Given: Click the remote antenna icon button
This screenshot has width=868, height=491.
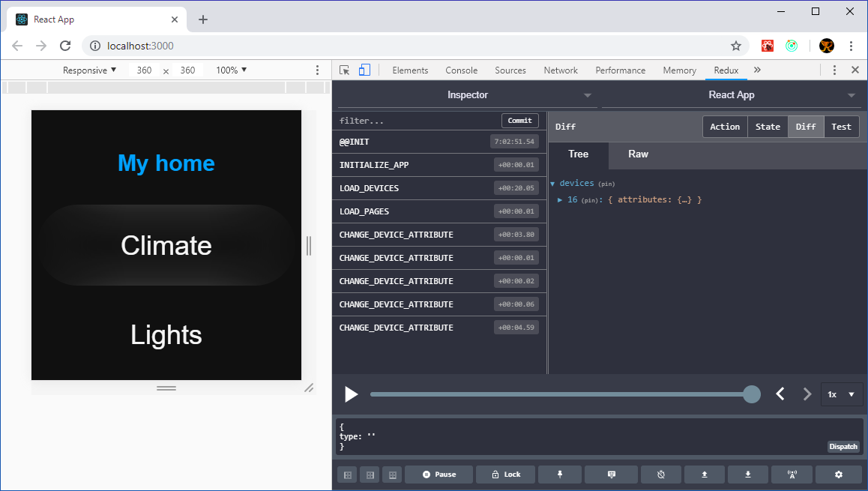Looking at the screenshot, I should click(792, 475).
